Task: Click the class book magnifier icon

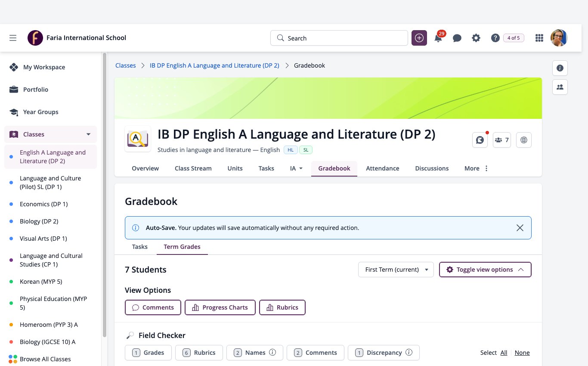Action: [x=138, y=139]
